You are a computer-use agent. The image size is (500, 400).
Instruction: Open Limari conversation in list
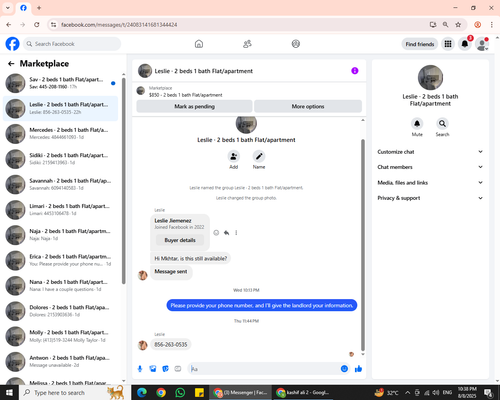pos(60,210)
